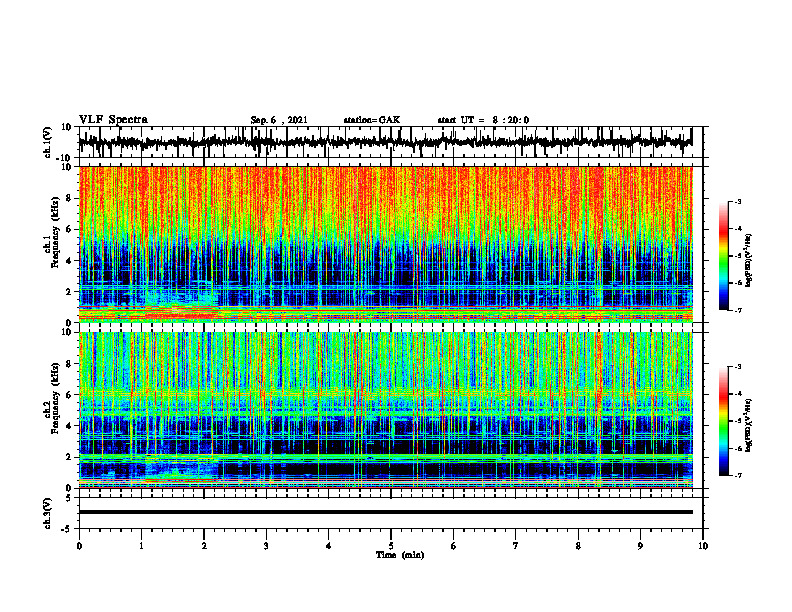Click the ch.1 voltage waveform trace panel

point(390,142)
